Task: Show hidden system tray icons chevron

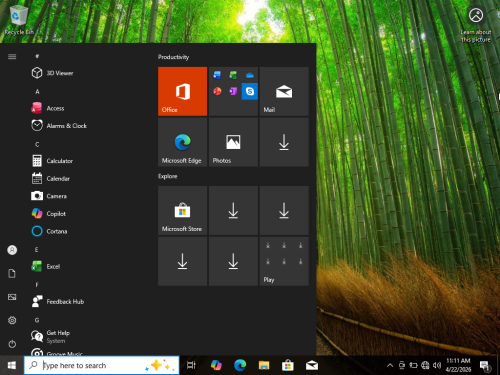Action: (390, 365)
